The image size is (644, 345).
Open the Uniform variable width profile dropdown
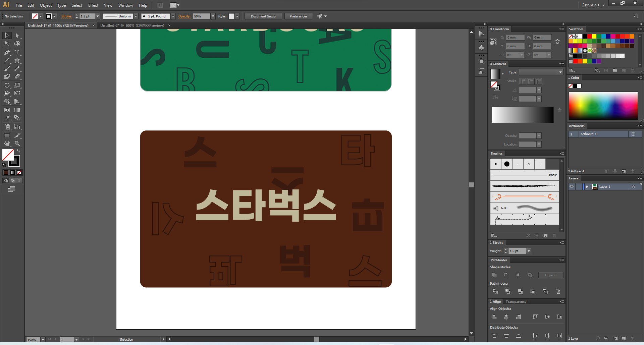pyautogui.click(x=136, y=16)
